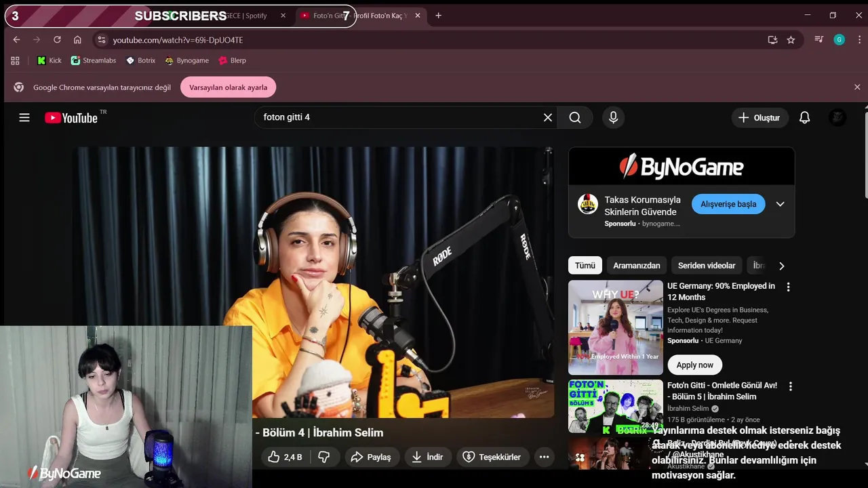The image size is (868, 488).
Task: Close the Spotify tab
Action: (283, 16)
